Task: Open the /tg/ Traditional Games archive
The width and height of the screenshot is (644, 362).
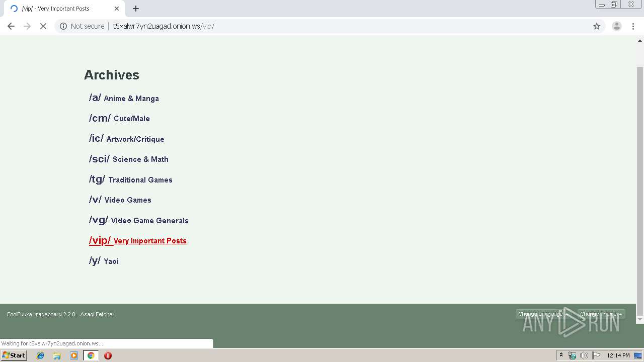Action: click(x=131, y=179)
